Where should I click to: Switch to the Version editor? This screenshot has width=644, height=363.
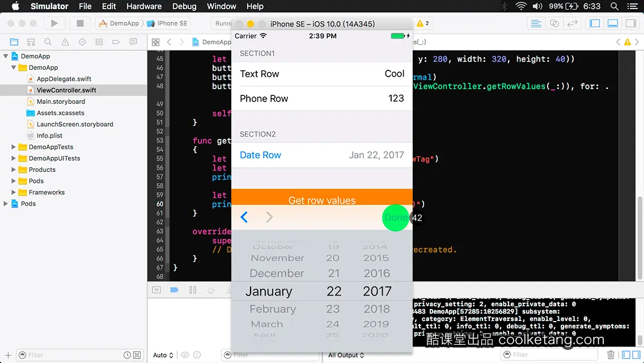[573, 23]
